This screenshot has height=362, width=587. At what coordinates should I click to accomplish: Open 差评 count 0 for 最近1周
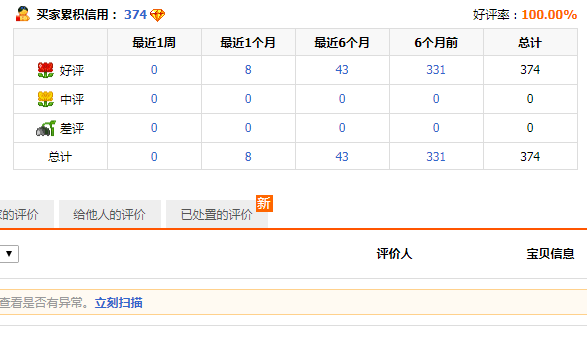click(x=154, y=128)
